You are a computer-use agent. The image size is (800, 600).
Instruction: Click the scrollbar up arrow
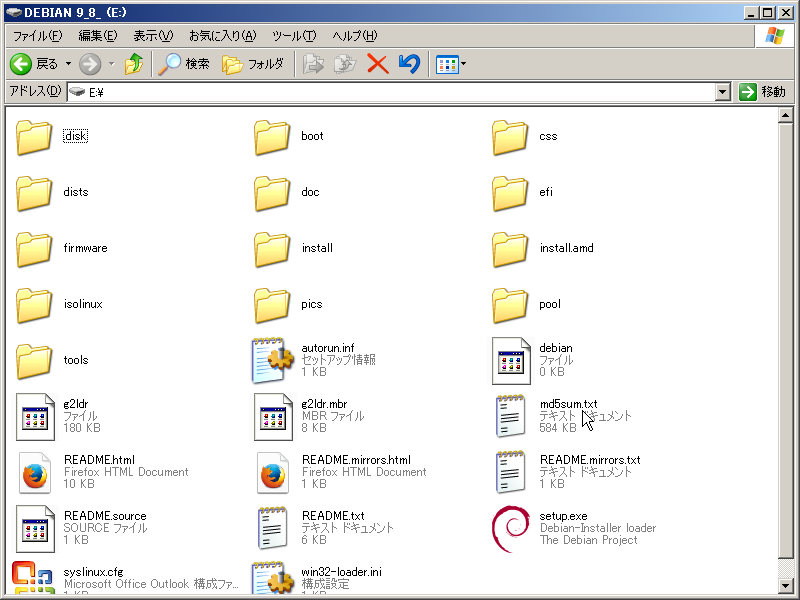tap(785, 115)
